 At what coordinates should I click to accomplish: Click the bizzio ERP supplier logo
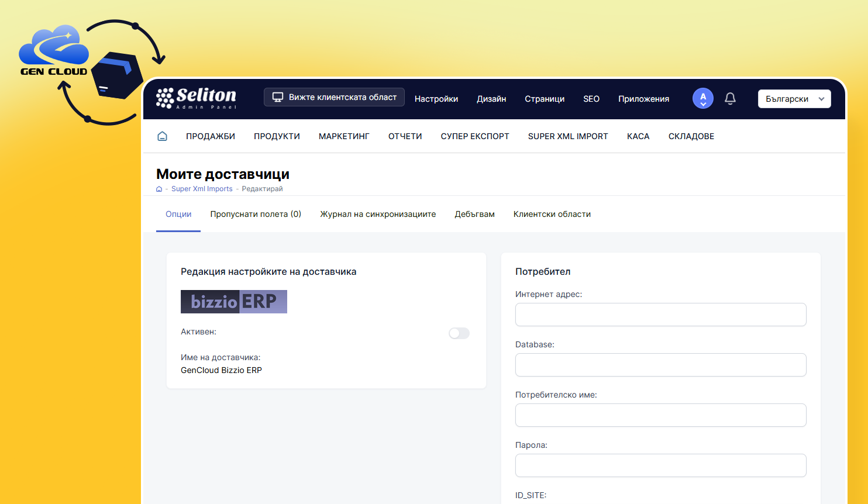(233, 301)
